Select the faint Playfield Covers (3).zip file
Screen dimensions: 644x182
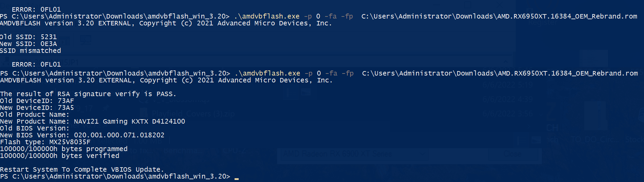pyautogui.click(x=193, y=114)
